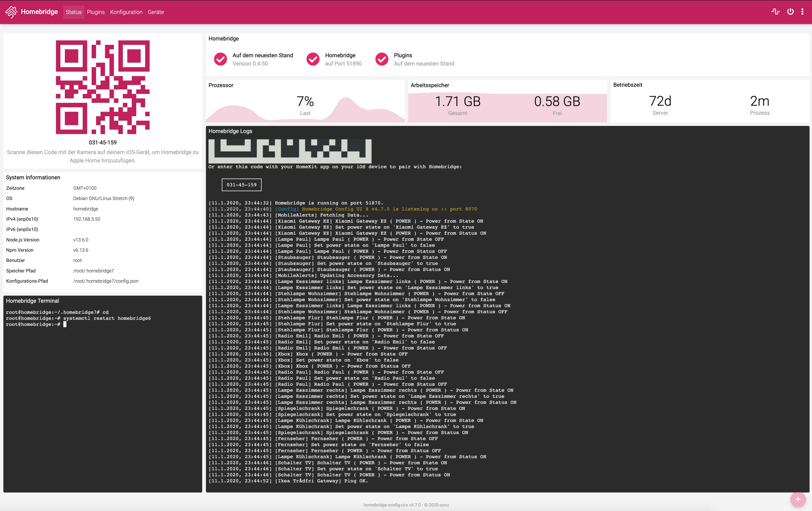Click the power icon in header
Image resolution: width=812 pixels, height=511 pixels.
(790, 12)
